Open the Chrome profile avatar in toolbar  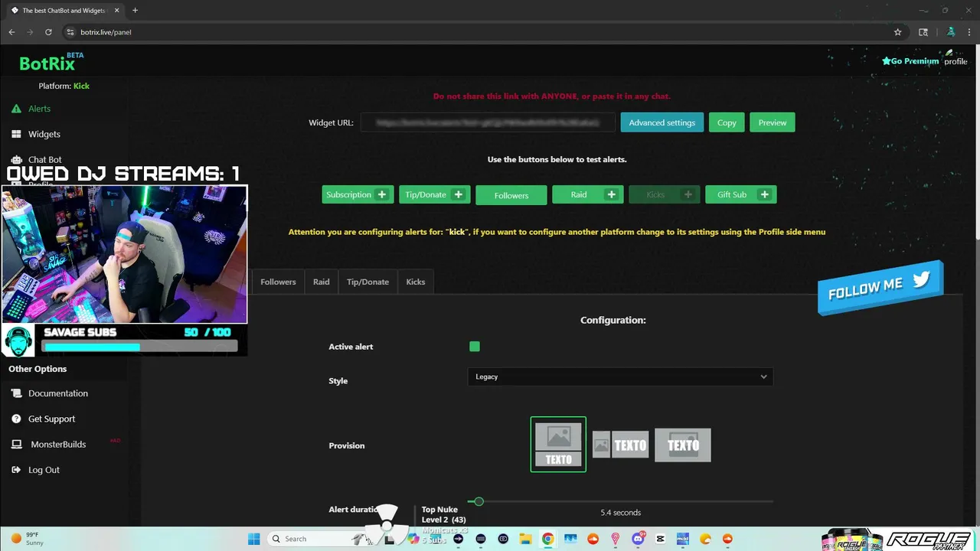click(951, 32)
